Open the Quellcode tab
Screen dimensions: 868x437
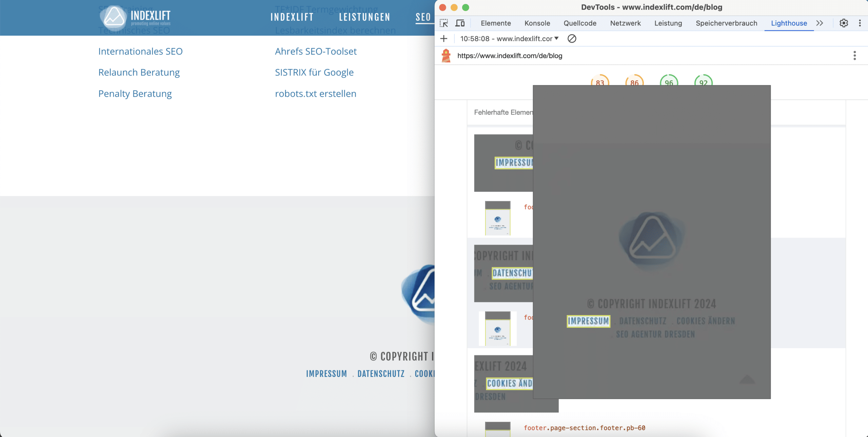(580, 23)
